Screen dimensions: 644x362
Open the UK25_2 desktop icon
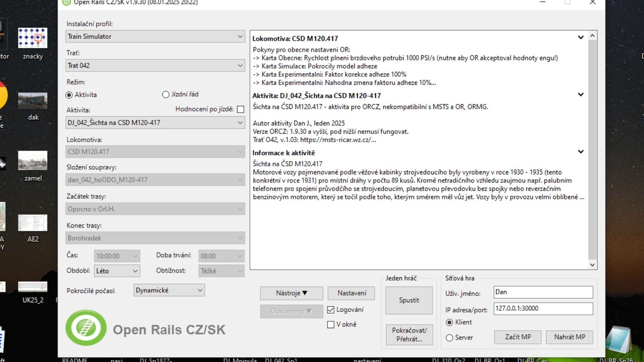click(x=33, y=292)
